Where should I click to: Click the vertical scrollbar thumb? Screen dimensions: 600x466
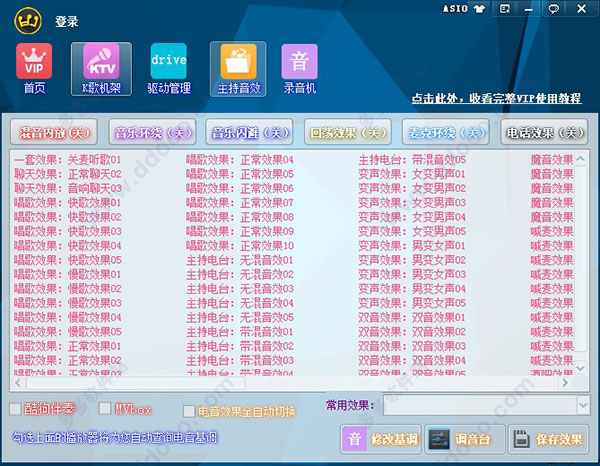(x=581, y=258)
